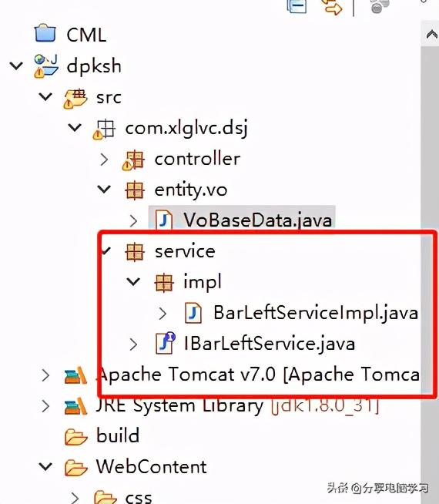Click the build folder icon
The height and width of the screenshot is (504, 439).
75,437
